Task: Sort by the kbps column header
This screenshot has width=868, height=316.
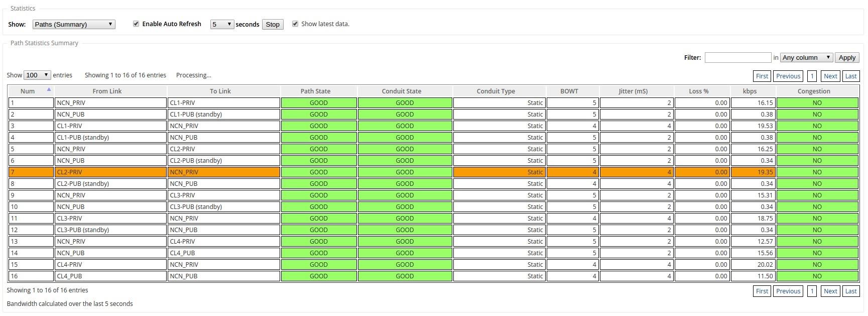Action: (750, 91)
